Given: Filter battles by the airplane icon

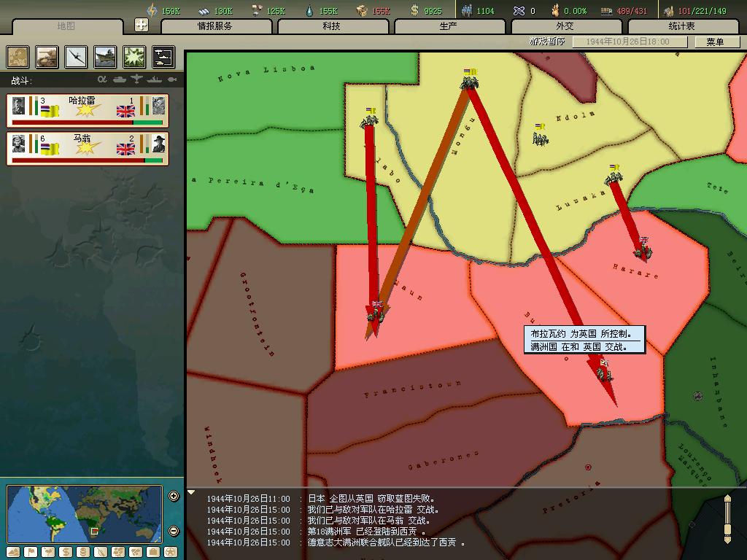Looking at the screenshot, I should [x=136, y=79].
